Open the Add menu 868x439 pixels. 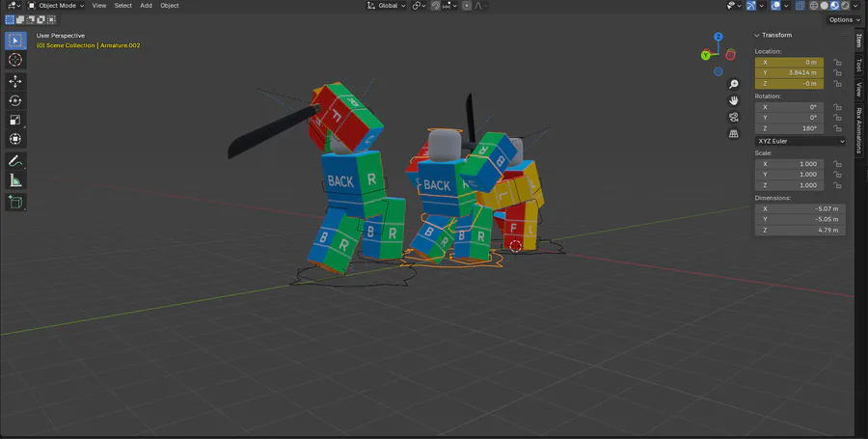(x=147, y=6)
